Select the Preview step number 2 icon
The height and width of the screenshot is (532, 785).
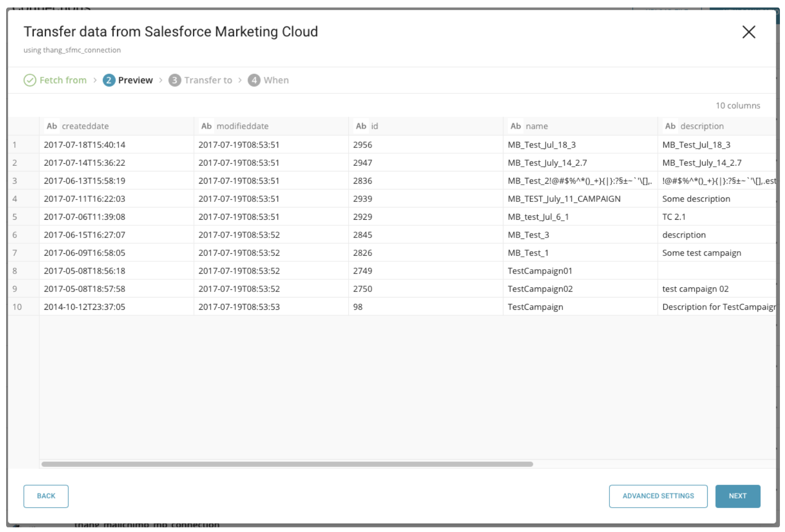point(109,80)
